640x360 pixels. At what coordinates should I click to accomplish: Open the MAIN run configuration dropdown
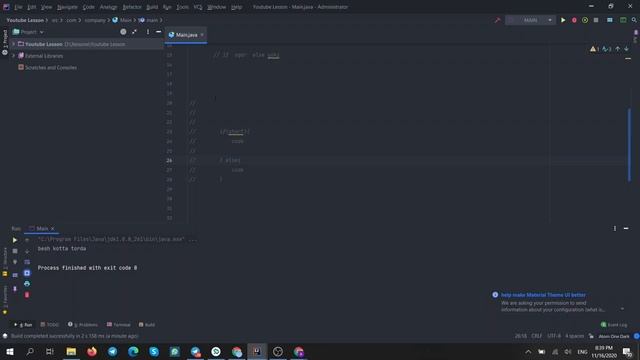tap(530, 20)
